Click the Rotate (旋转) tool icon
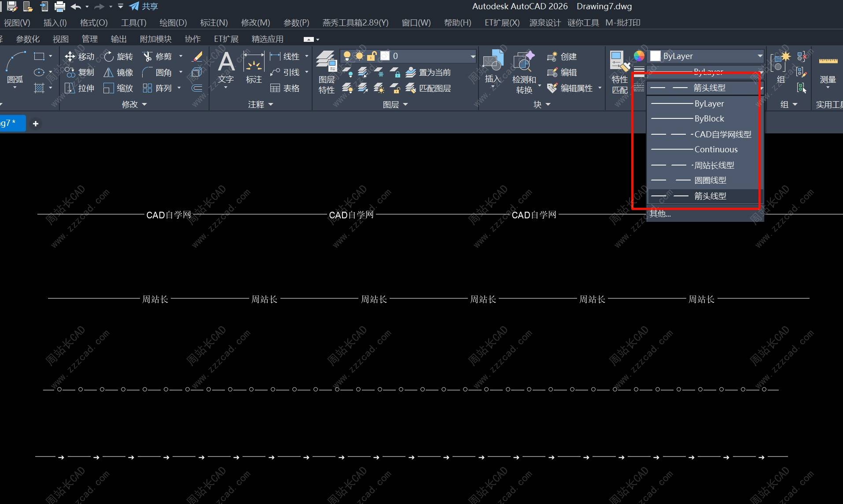This screenshot has width=843, height=504. coord(109,56)
